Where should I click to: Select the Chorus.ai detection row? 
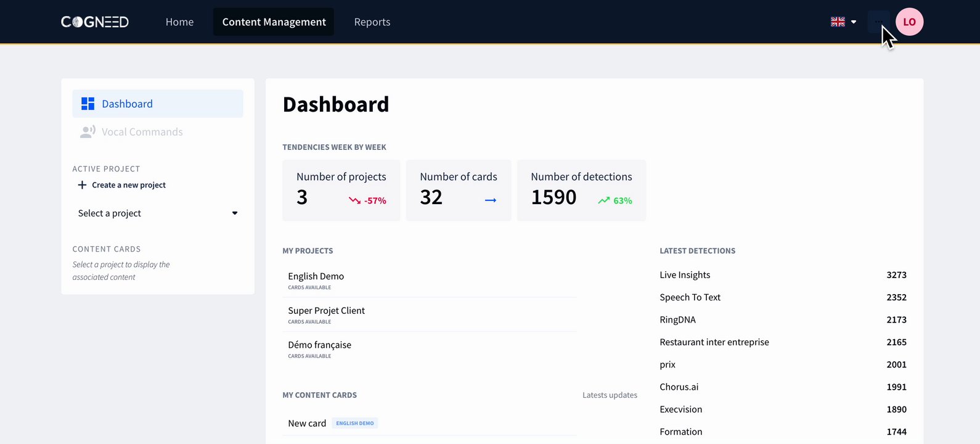click(783, 387)
